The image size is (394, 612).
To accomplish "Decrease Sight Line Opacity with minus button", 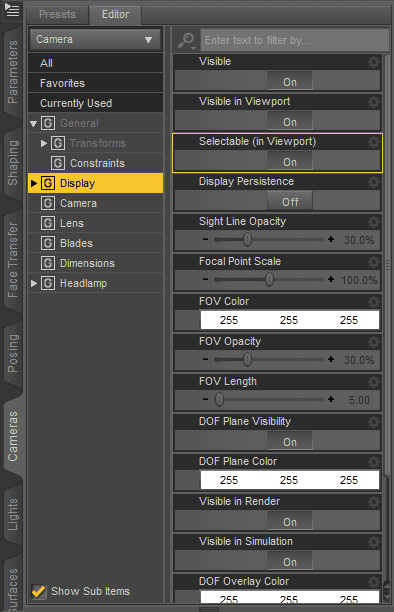I will point(205,239).
